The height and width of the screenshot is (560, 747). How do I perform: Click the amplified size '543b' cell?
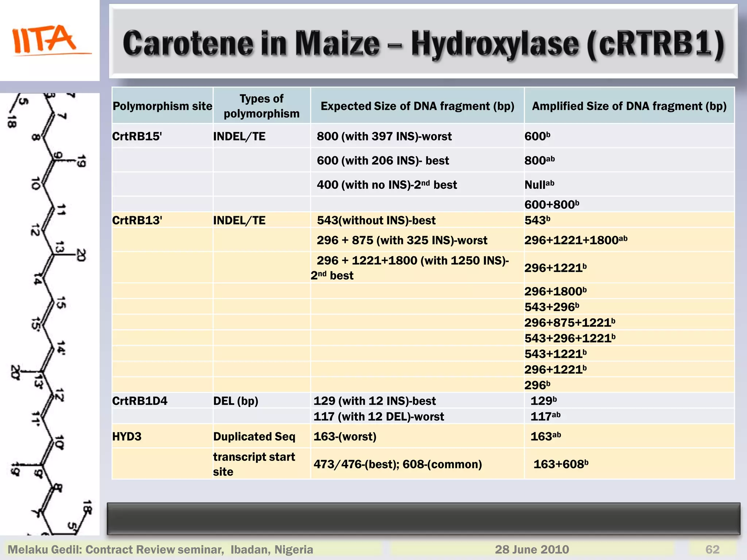629,220
